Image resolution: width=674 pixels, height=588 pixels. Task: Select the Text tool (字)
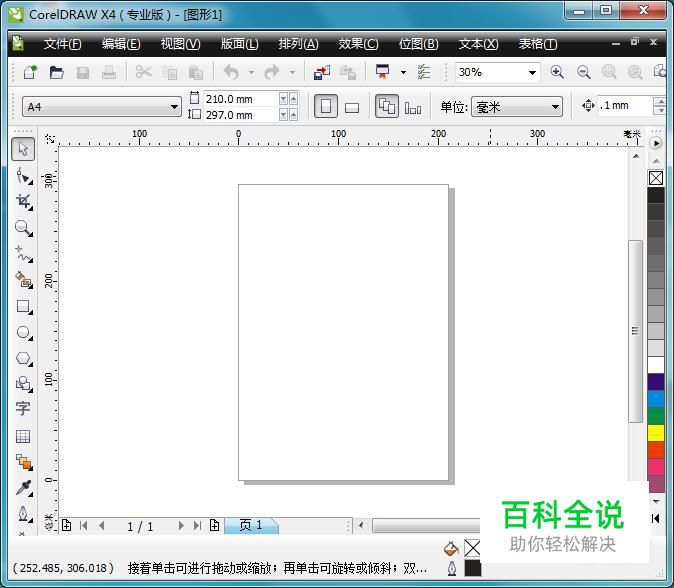23,408
